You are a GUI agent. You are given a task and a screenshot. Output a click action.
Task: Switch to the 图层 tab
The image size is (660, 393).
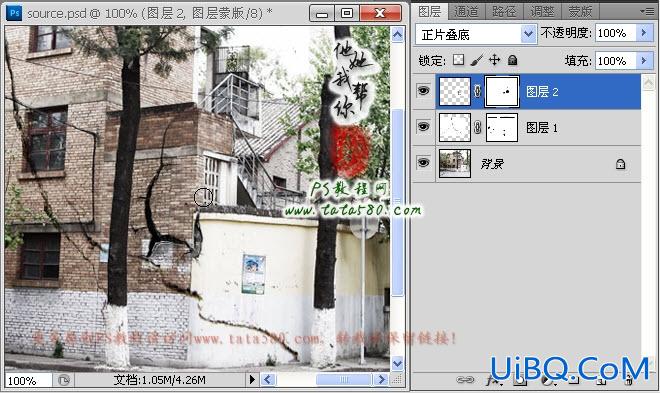(430, 11)
